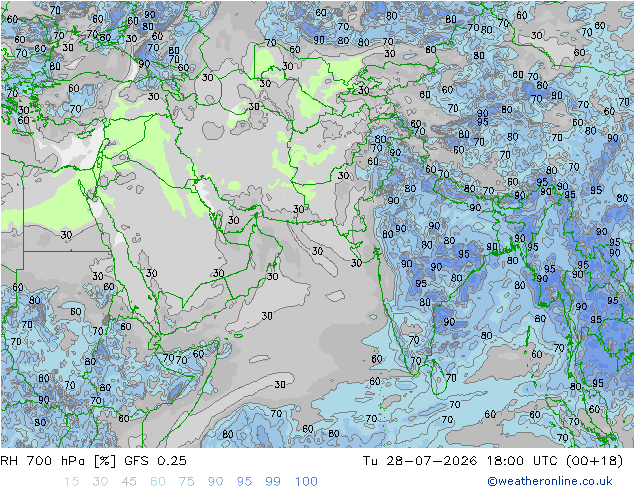Click the weatheronline.co.uk copyright link
Screen dimensions: 634x490
click(x=550, y=481)
